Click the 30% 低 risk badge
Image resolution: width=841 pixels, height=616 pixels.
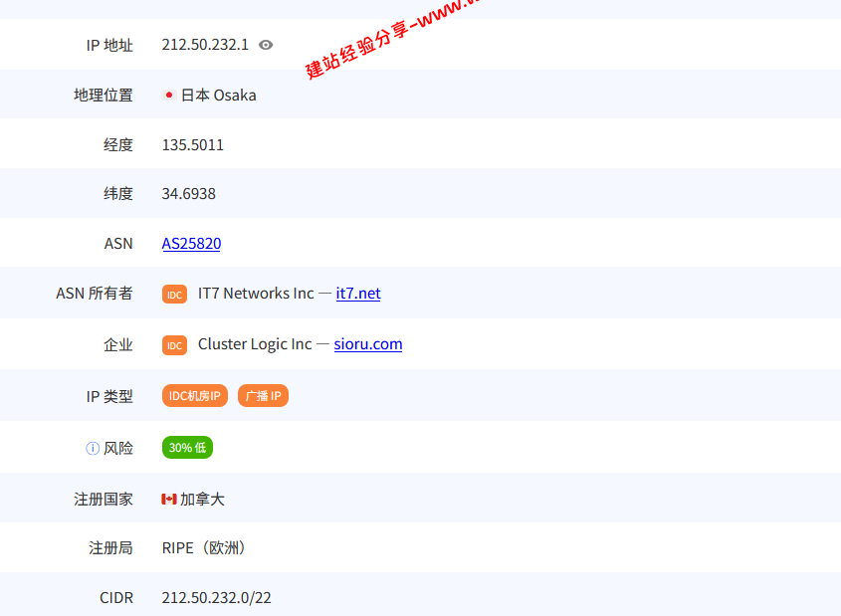tap(187, 447)
